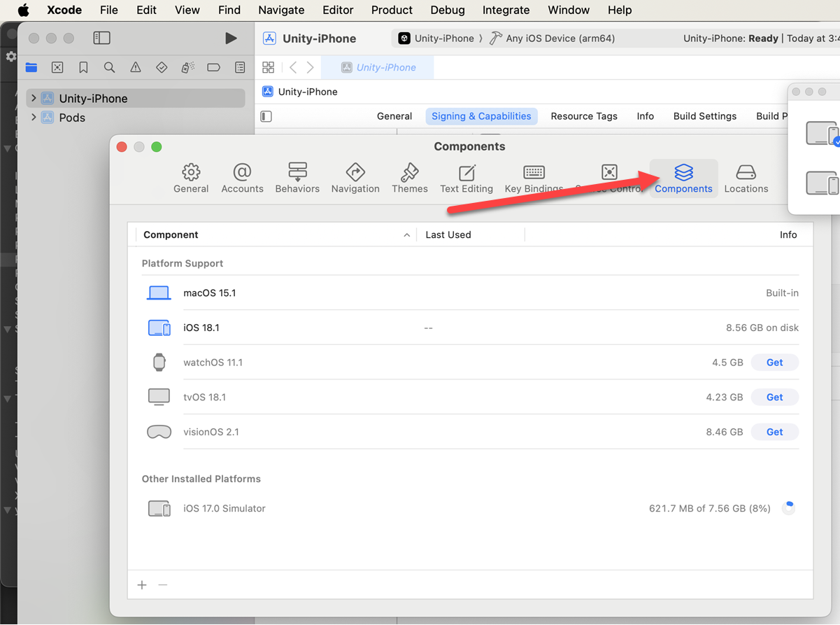Get the watchOS 11.1 platform
Screen dimensions: 840x625
click(774, 363)
